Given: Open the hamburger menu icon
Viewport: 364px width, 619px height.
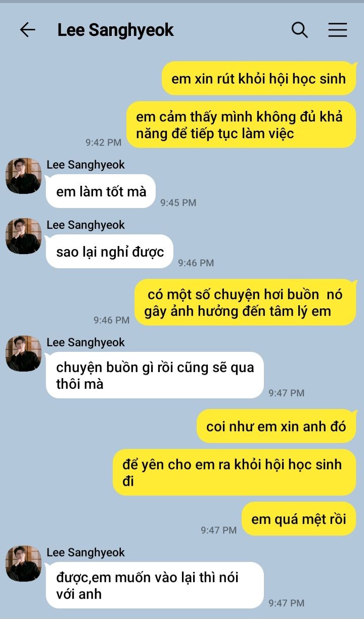Looking at the screenshot, I should tap(338, 30).
